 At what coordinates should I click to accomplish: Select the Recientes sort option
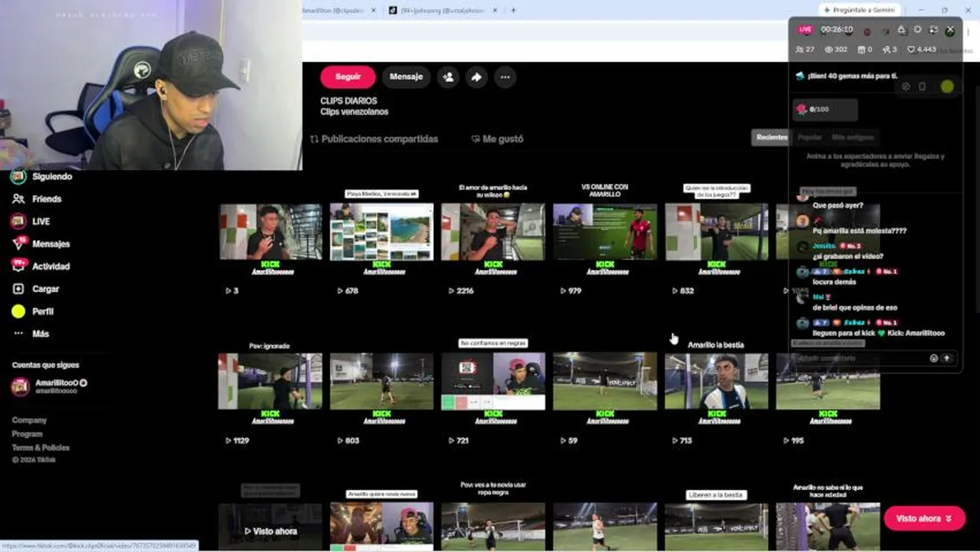point(771,137)
